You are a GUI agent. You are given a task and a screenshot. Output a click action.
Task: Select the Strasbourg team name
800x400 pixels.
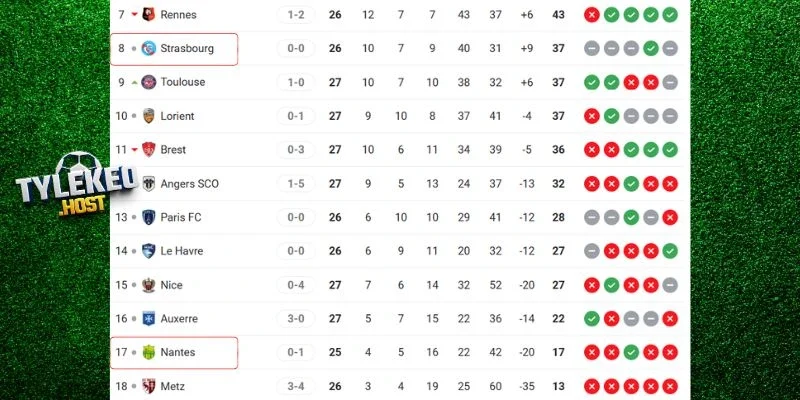(x=187, y=48)
